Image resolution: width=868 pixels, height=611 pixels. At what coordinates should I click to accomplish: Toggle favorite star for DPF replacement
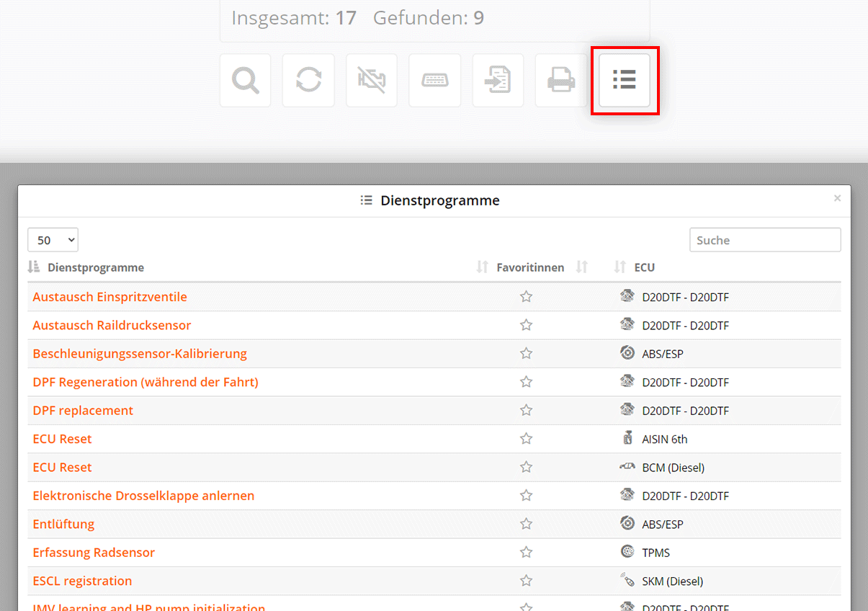(526, 411)
